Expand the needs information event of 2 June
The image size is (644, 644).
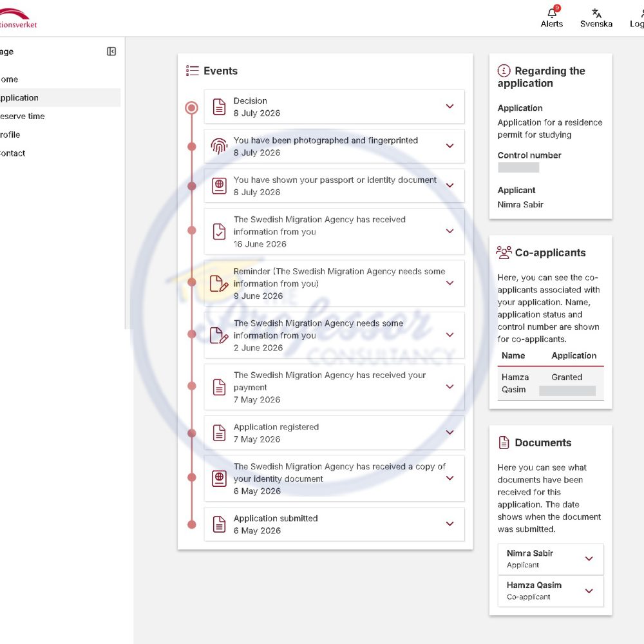coord(450,335)
